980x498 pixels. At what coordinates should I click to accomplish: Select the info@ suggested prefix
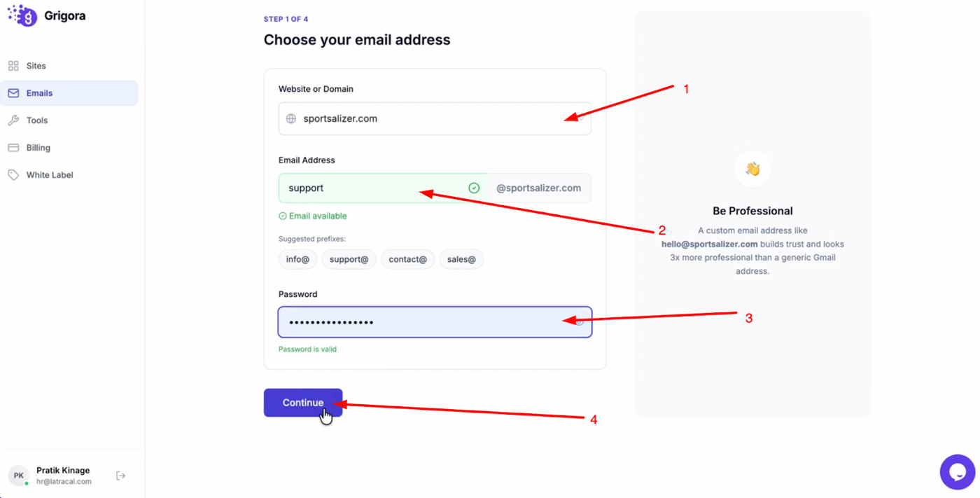[297, 259]
